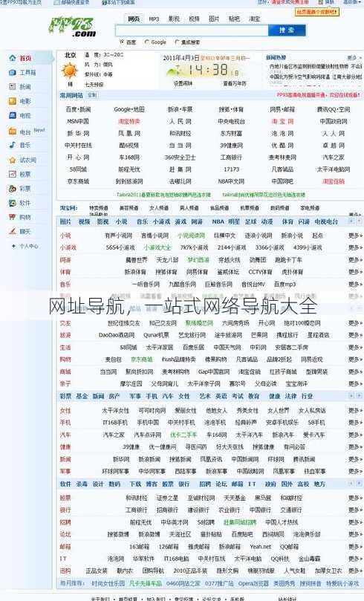Click the PP93.com logo
The image size is (364, 601).
pos(72,27)
